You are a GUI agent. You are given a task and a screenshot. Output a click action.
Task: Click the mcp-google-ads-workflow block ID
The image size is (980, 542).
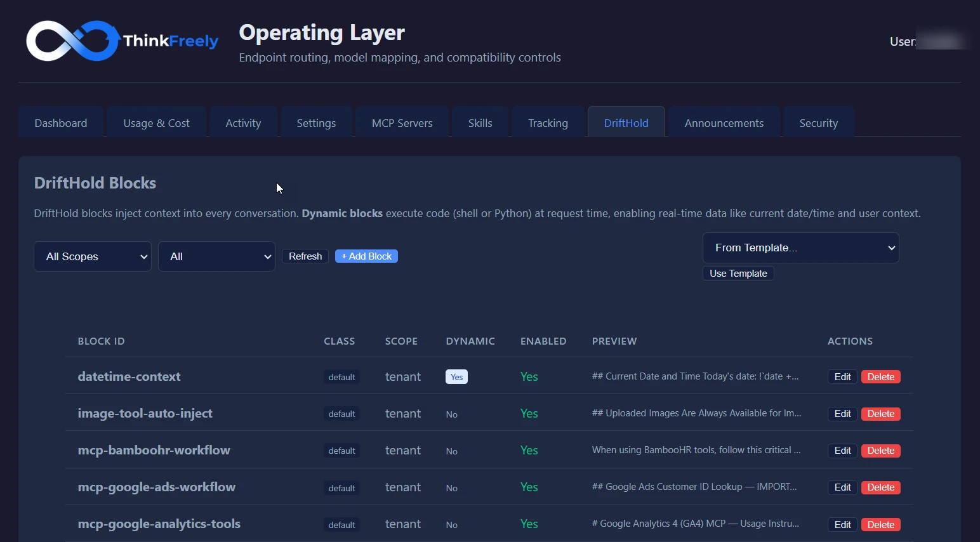click(156, 487)
